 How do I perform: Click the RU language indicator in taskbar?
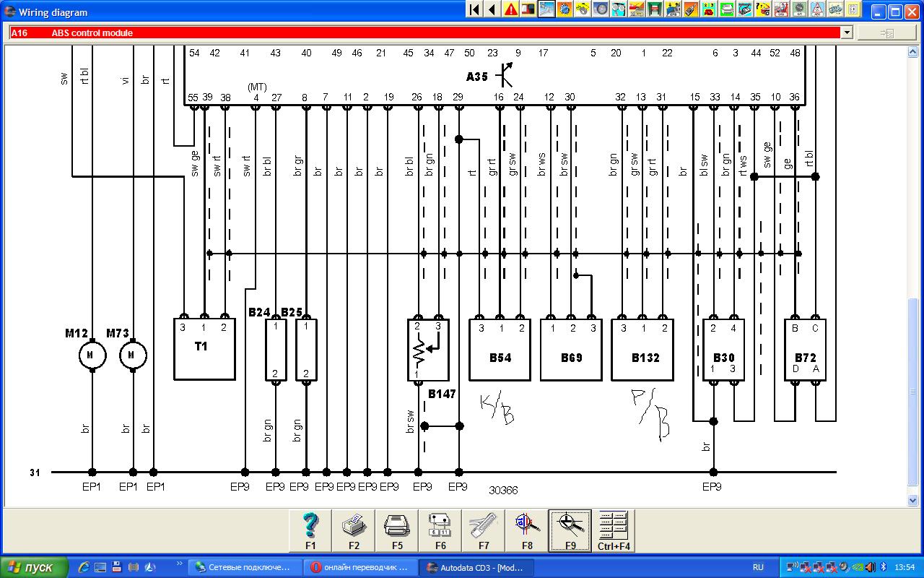tap(758, 567)
